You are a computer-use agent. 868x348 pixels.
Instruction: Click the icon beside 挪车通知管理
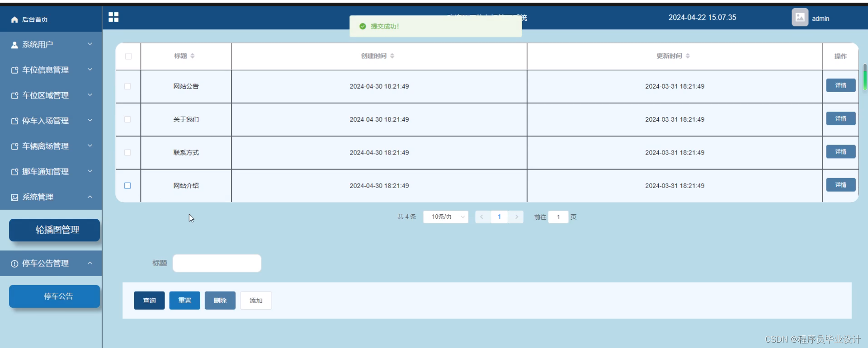[14, 172]
